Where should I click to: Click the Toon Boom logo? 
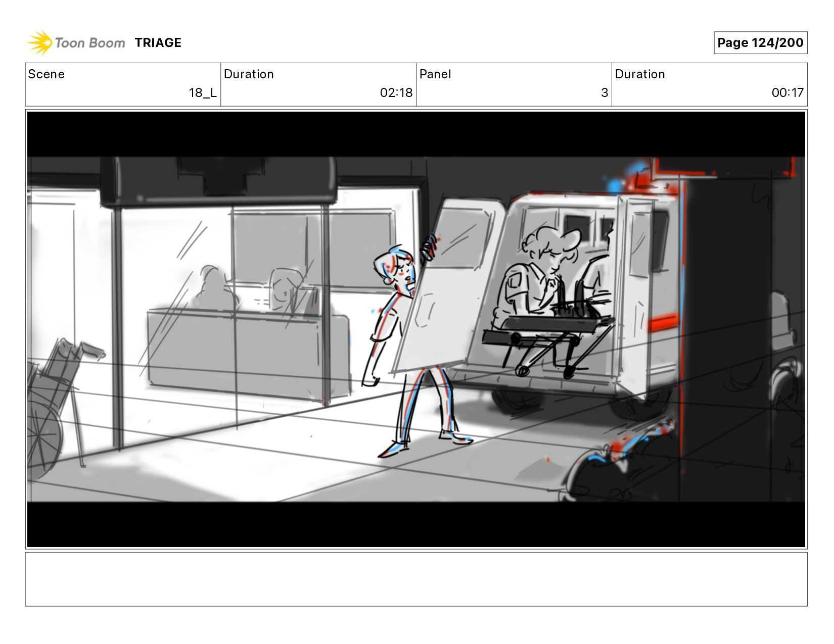[x=76, y=42]
